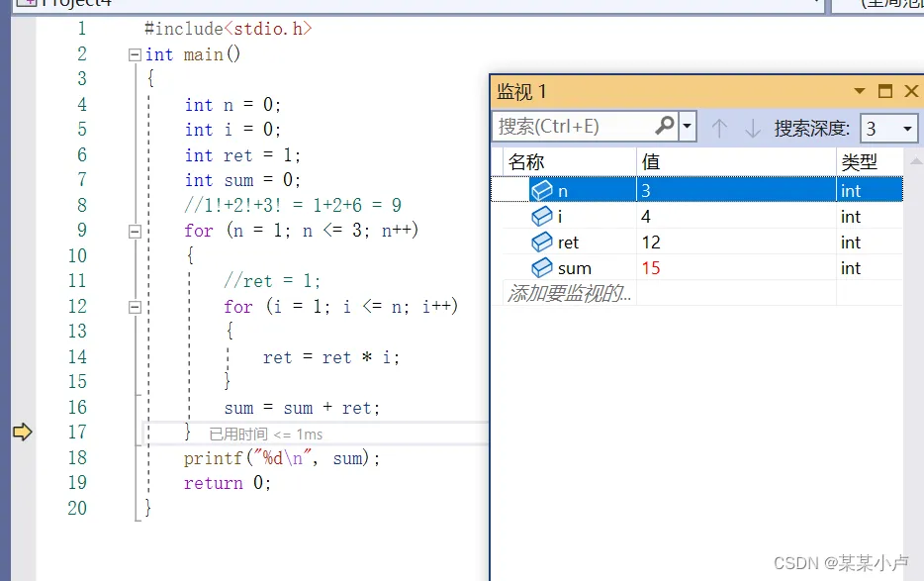The image size is (924, 581).
Task: Click the name cell of variable ret
Action: tap(570, 242)
